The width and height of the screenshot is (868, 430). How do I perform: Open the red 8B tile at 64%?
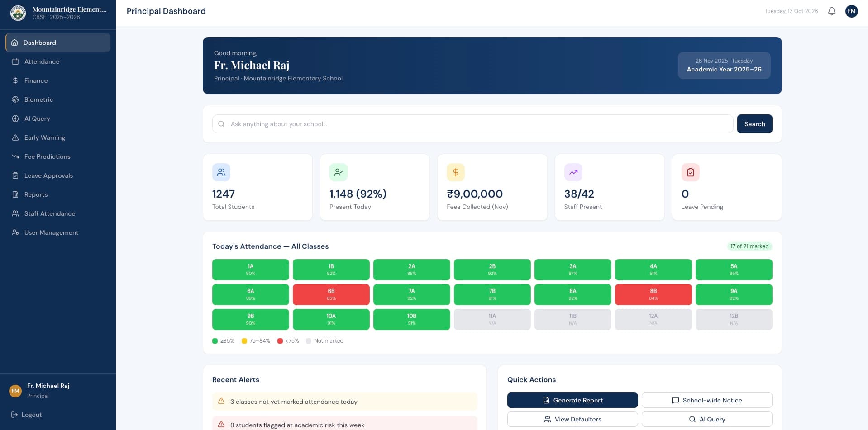(653, 294)
